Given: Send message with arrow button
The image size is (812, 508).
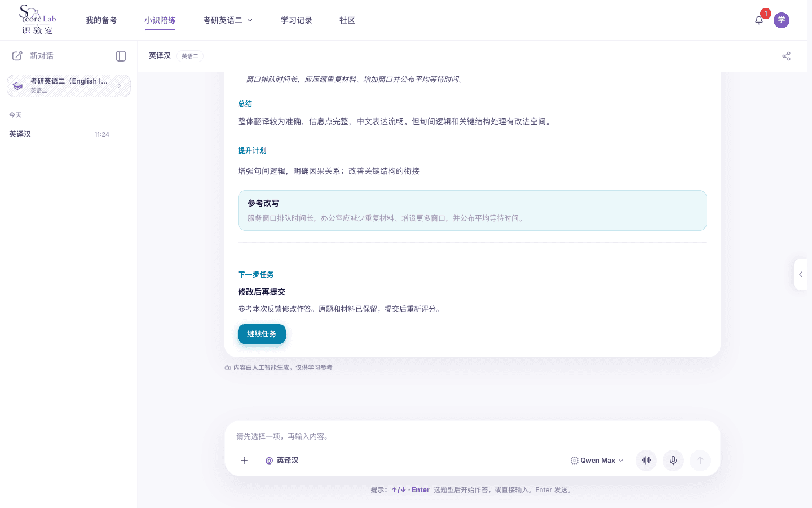Looking at the screenshot, I should tap(700, 461).
